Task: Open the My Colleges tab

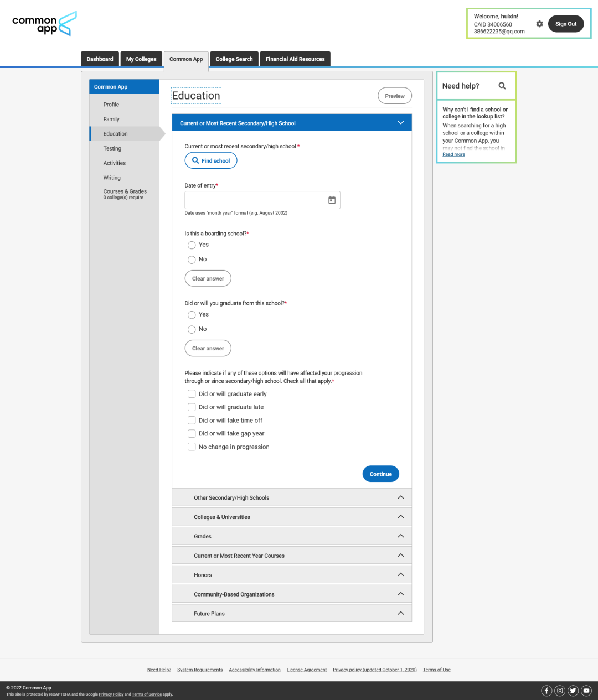Action: coord(141,59)
